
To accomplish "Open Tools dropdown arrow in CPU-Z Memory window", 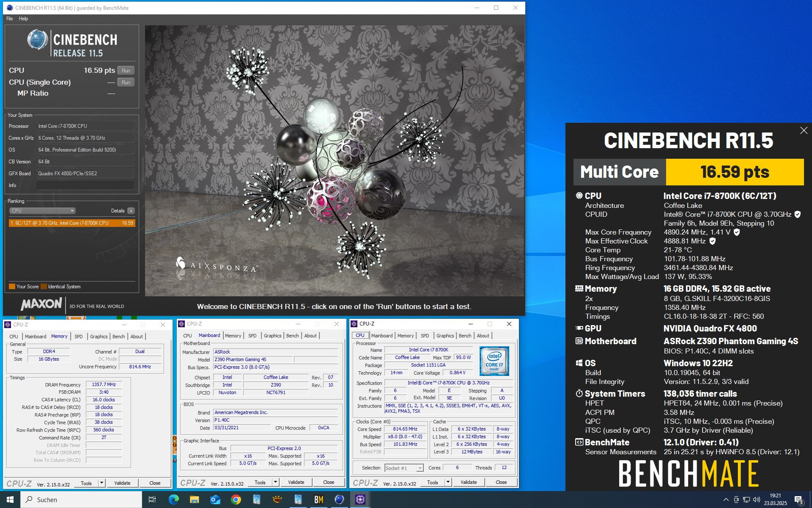I will pyautogui.click(x=101, y=483).
